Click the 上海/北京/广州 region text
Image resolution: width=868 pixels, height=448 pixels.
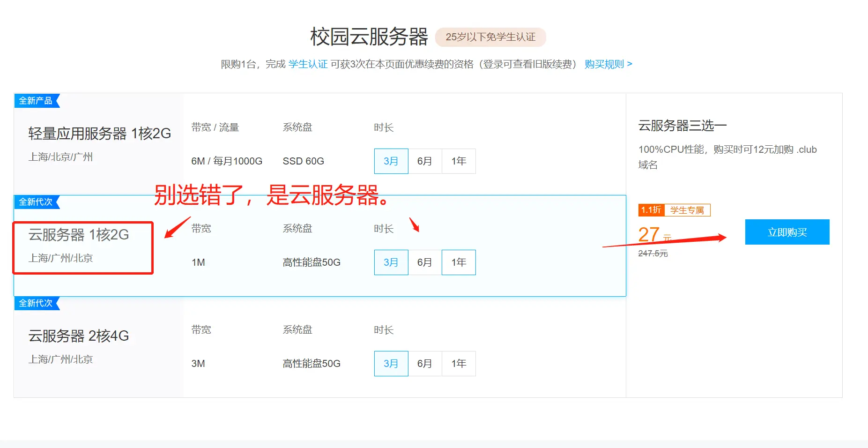pyautogui.click(x=60, y=157)
